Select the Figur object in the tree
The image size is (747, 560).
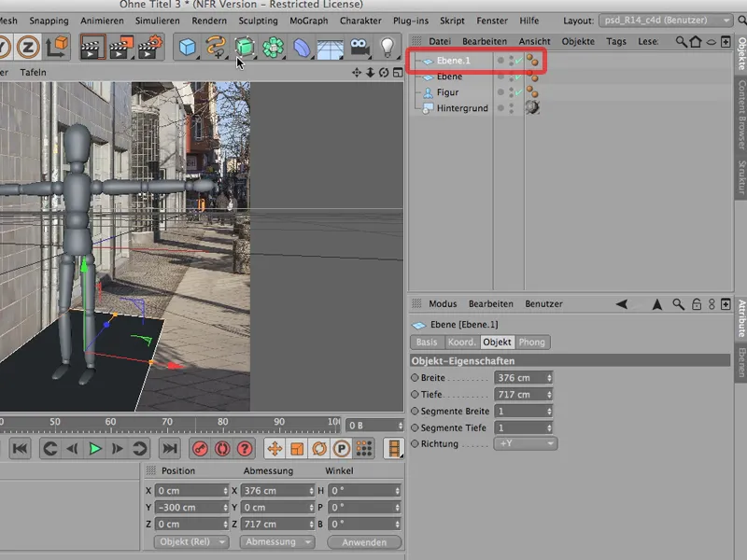point(447,91)
